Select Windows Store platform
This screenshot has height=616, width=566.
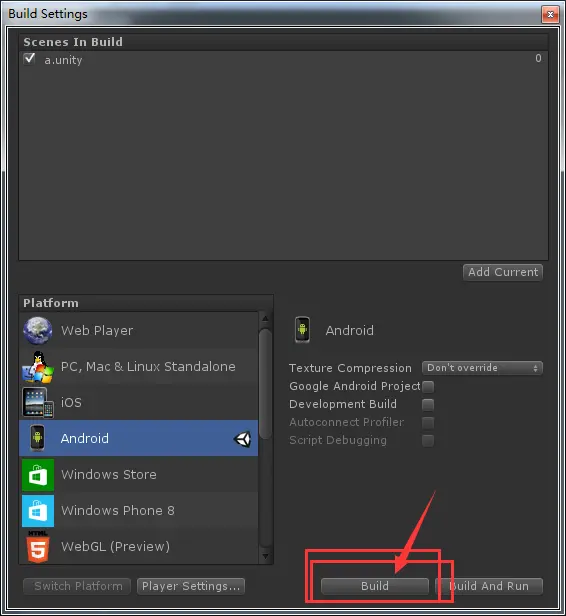click(x=139, y=474)
